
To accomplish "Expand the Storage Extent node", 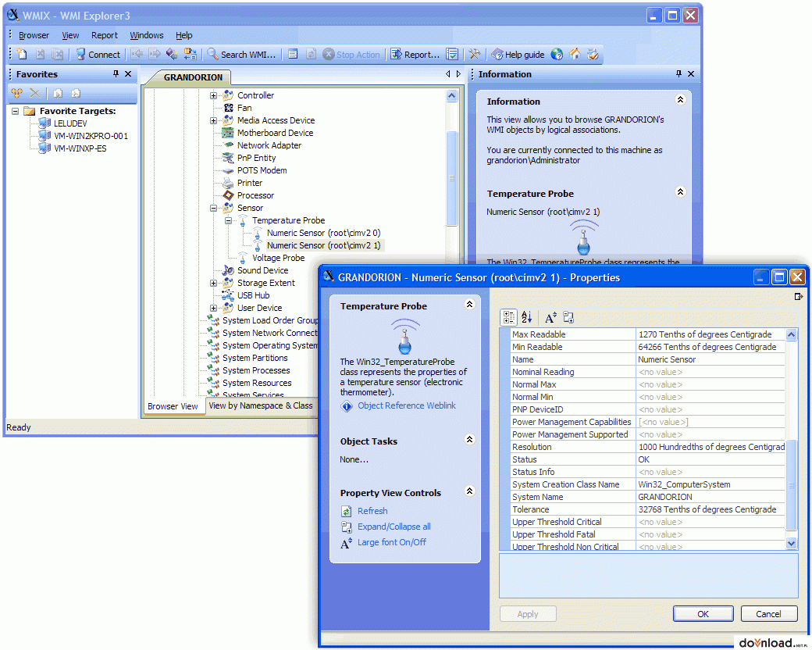I will click(x=213, y=283).
